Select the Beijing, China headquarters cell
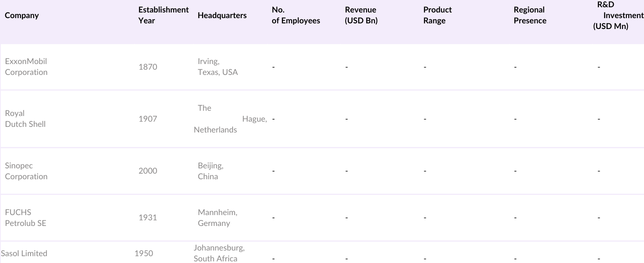644x263 pixels. (211, 171)
